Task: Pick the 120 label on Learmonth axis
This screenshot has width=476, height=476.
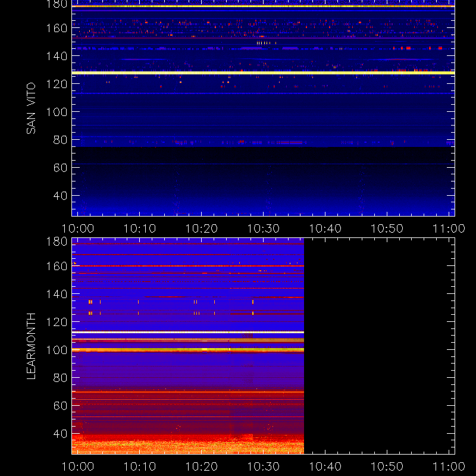Action: (x=57, y=322)
